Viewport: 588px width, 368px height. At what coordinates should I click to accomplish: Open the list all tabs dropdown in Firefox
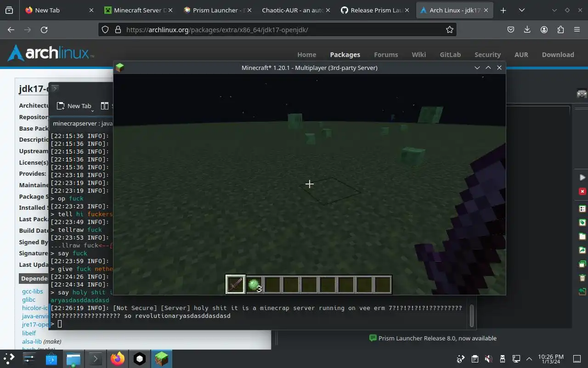point(522,10)
